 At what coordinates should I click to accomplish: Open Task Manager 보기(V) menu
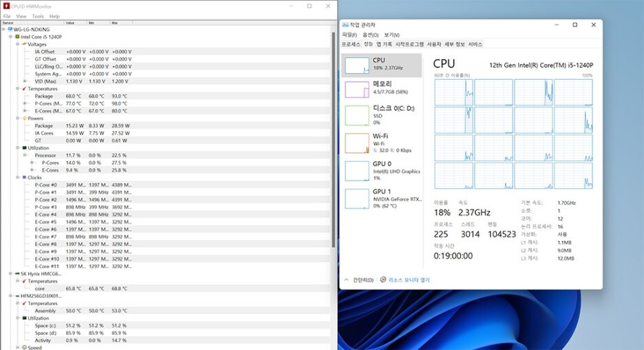point(391,35)
